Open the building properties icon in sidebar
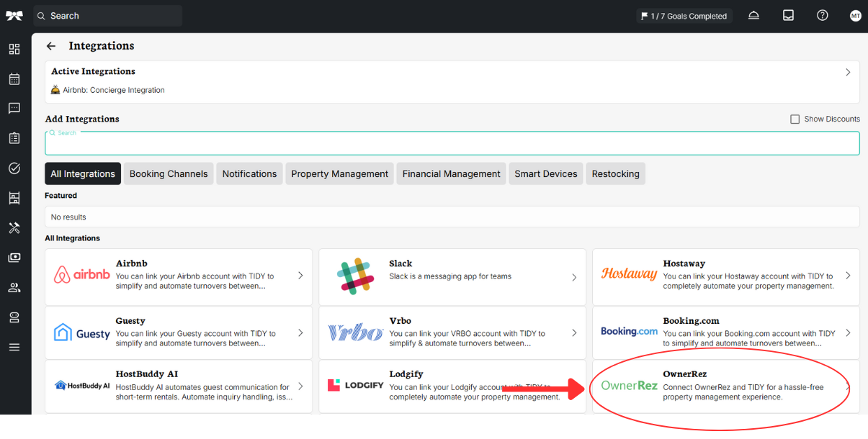Screen dimensions: 868x439 tap(14, 198)
